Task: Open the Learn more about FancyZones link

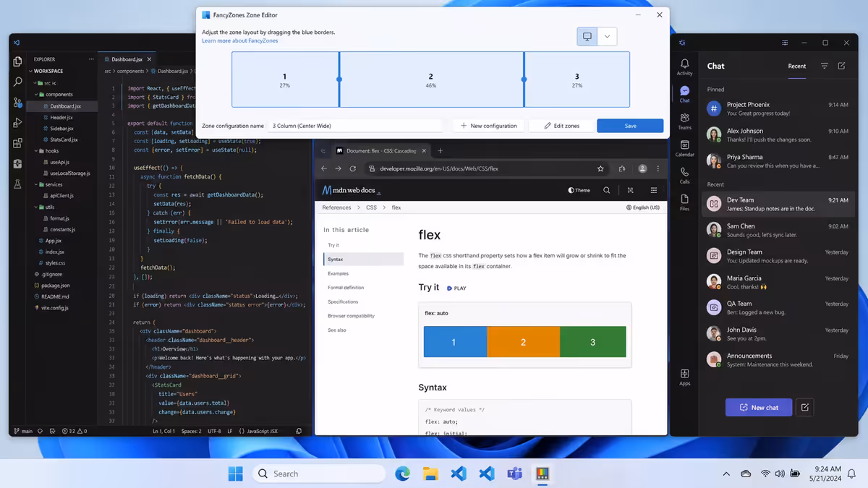Action: (x=239, y=40)
